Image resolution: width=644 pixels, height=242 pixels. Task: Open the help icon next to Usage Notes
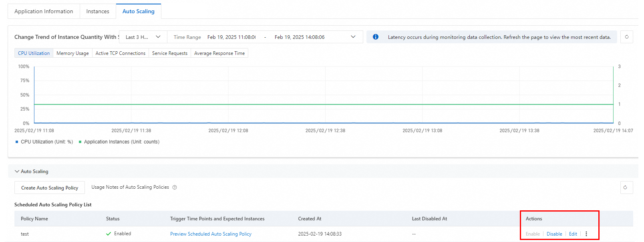click(x=175, y=187)
